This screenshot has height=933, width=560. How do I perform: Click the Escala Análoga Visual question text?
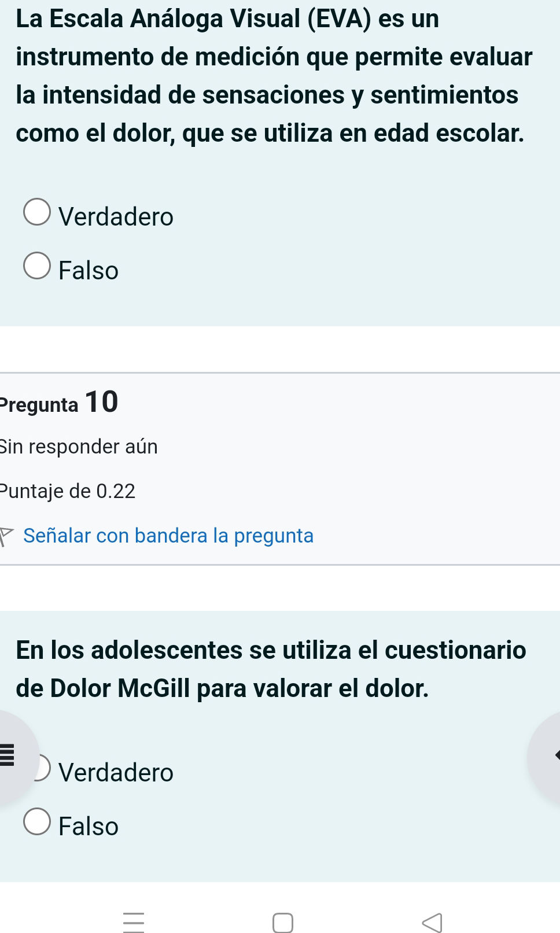click(273, 76)
